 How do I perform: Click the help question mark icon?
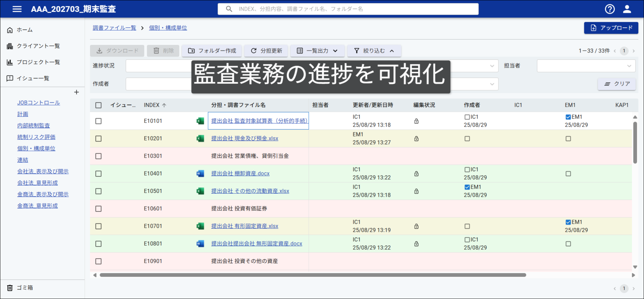point(610,9)
